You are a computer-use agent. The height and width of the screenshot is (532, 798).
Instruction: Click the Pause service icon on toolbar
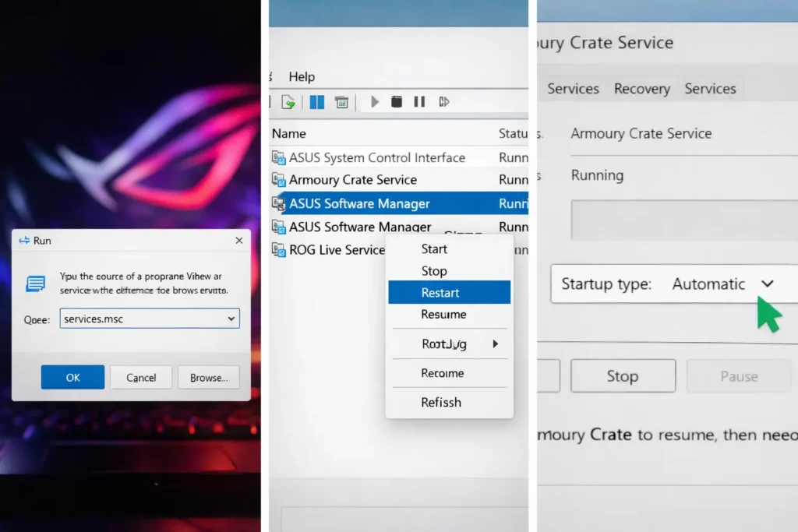tap(419, 101)
